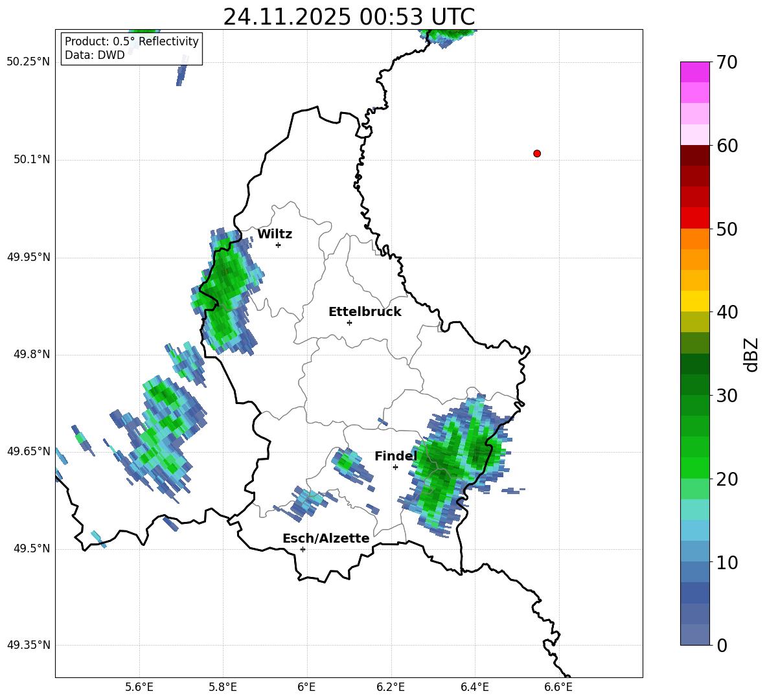Click the 49.5°N latitude label
Screen dimensions: 767x700
click(31, 548)
